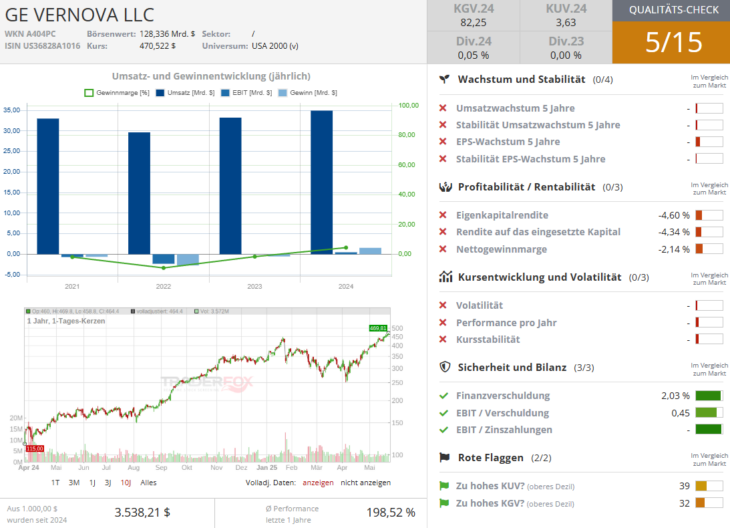The height and width of the screenshot is (528, 730).
Task: Click red X beside EPS-Wachstum 5 Jahre
Action: [443, 142]
